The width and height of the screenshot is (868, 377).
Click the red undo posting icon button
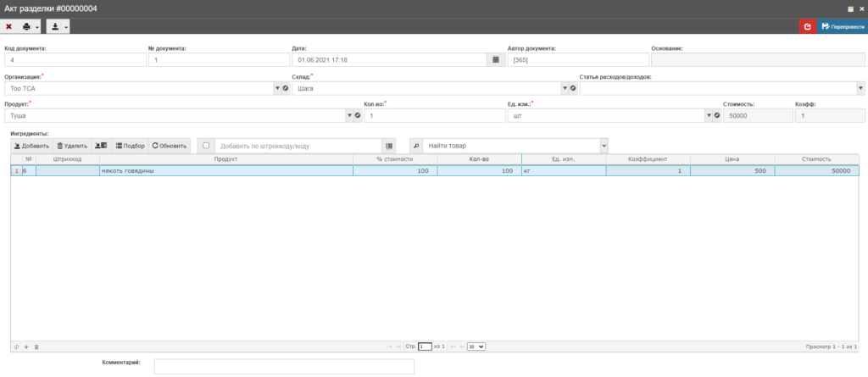coord(808,27)
